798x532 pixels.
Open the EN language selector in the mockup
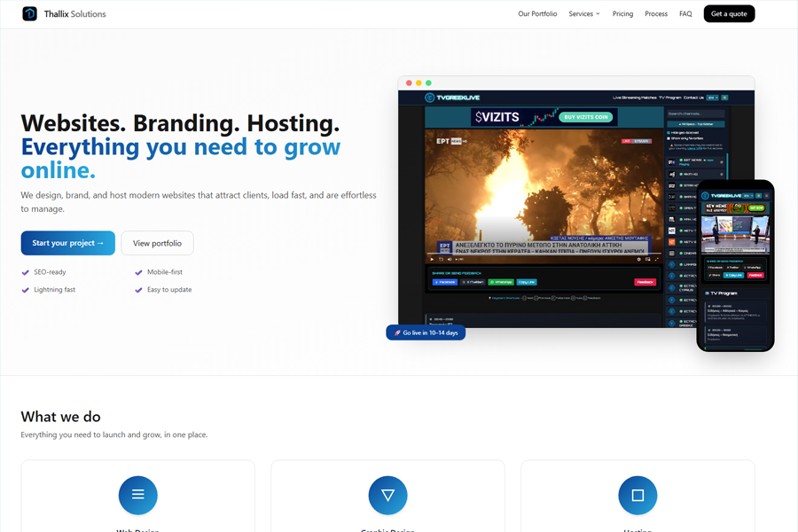713,98
